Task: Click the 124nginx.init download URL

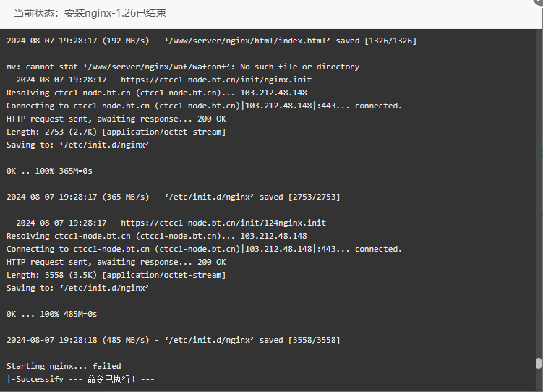Action: click(x=223, y=223)
